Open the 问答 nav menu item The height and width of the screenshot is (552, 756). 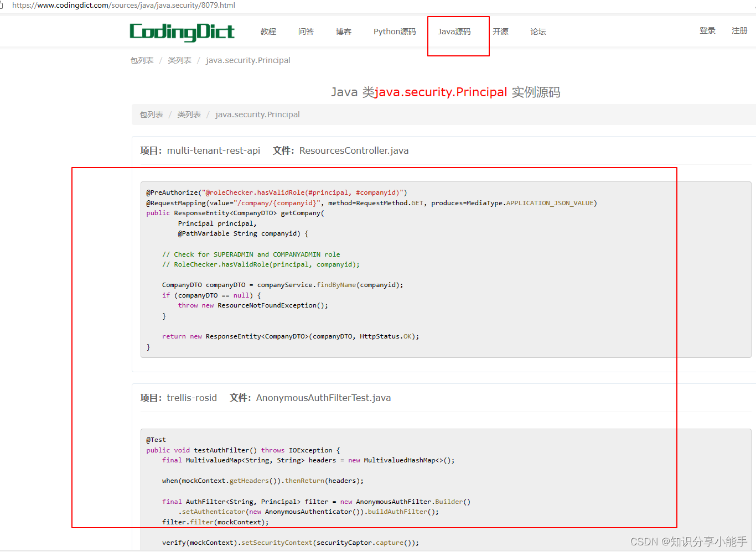coord(306,32)
